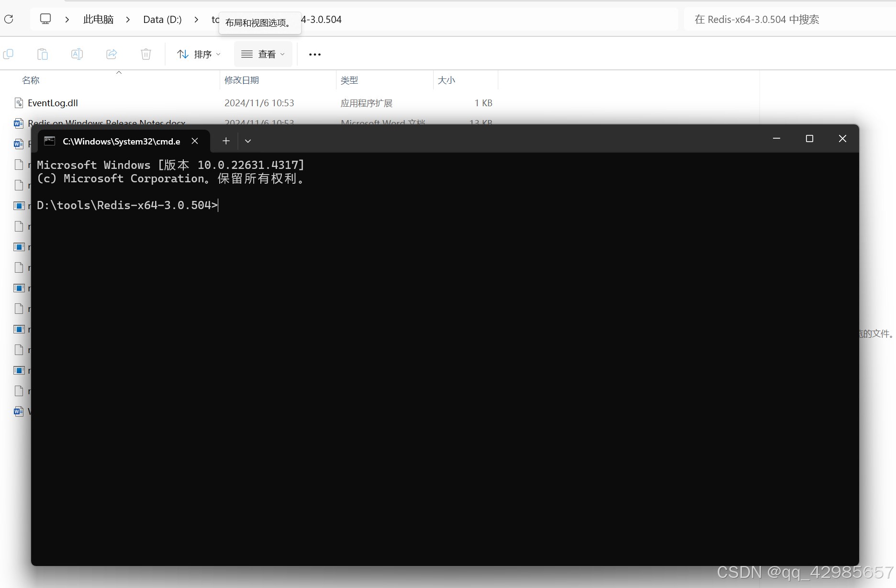This screenshot has height=588, width=896.
Task: Open the terminal profile dropdown arrow
Action: 248,141
